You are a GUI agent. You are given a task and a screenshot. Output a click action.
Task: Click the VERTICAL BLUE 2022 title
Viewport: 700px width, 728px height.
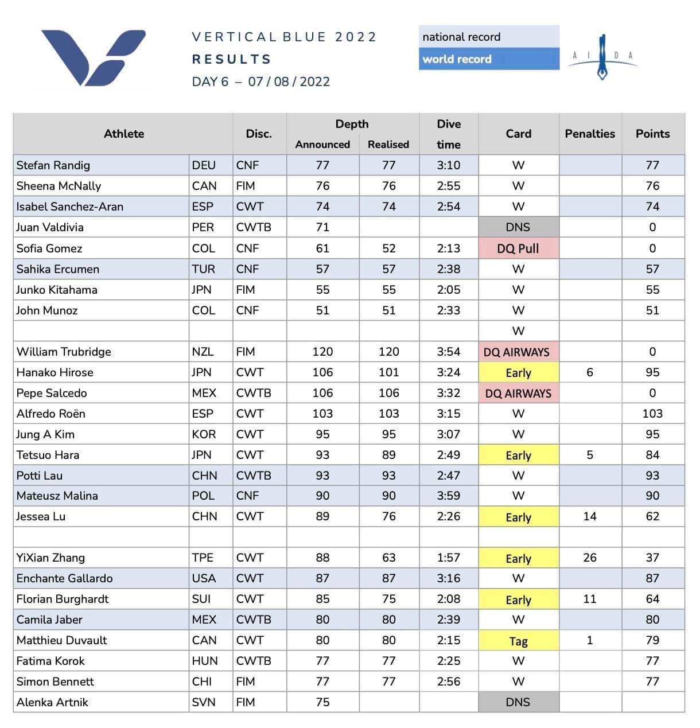coord(284,37)
